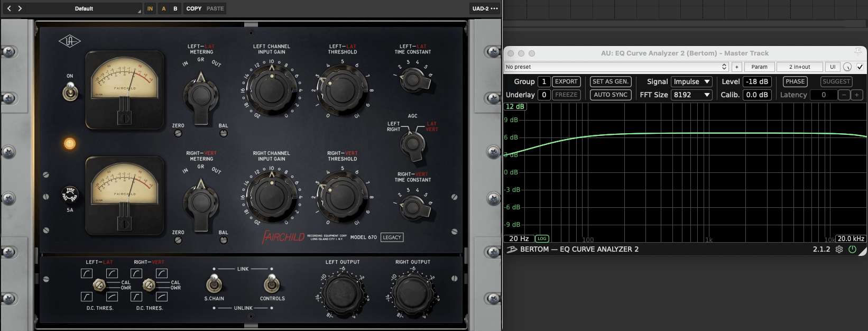This screenshot has height=331, width=868.
Task: Click the Left Channel Input Gain knob
Action: (x=272, y=90)
